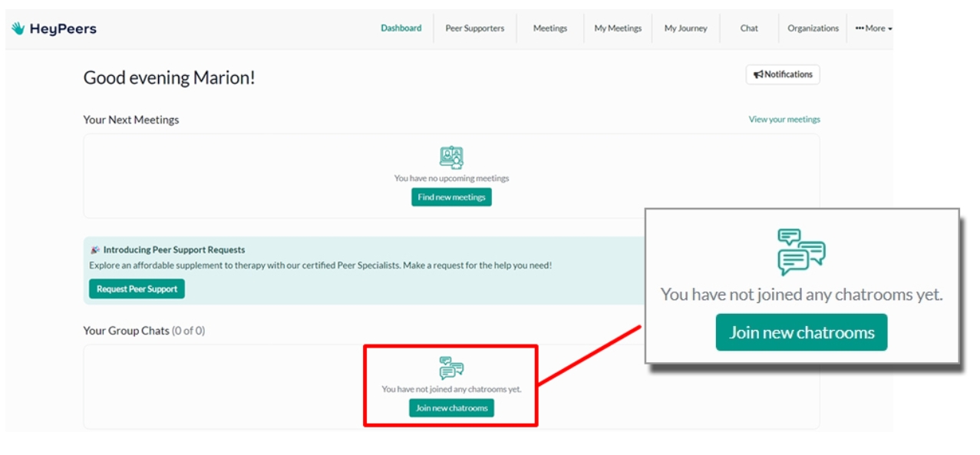Go to Organizations page
980x455 pixels.
(x=813, y=28)
